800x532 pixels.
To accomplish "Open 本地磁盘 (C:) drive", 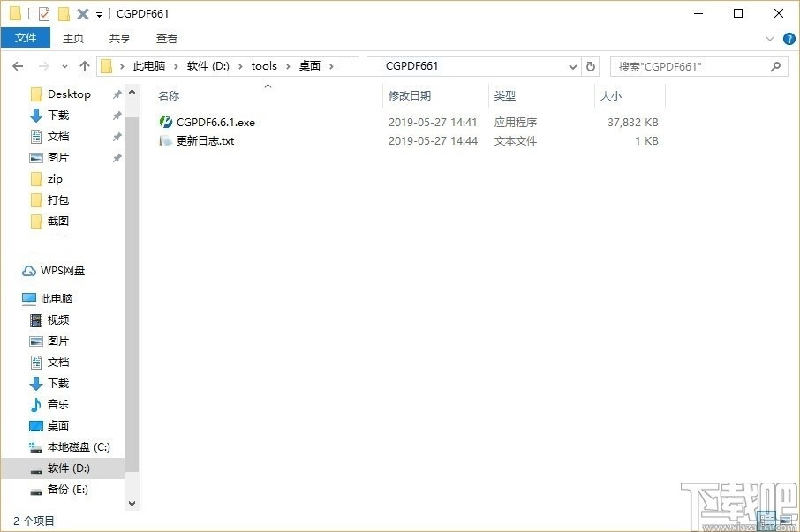I will tap(78, 446).
